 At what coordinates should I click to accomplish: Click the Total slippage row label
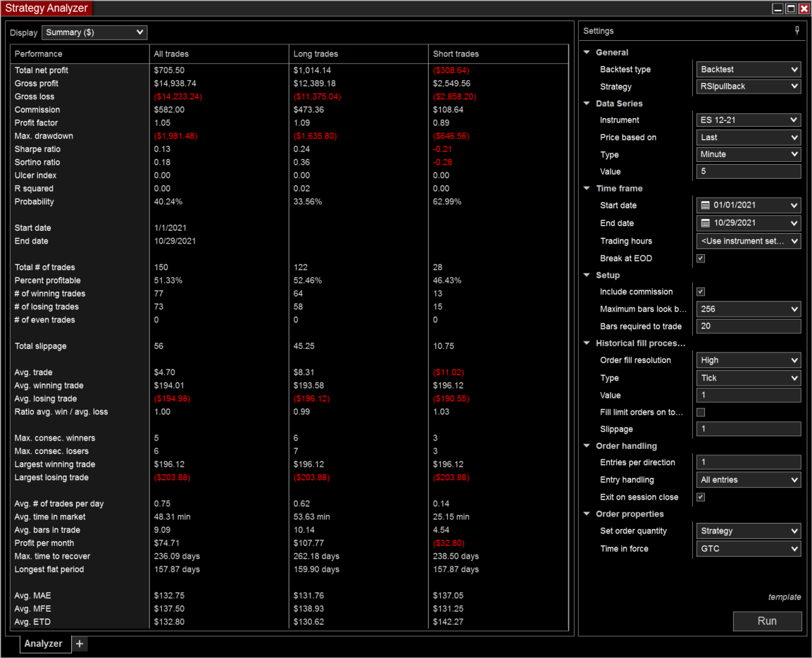click(x=40, y=346)
